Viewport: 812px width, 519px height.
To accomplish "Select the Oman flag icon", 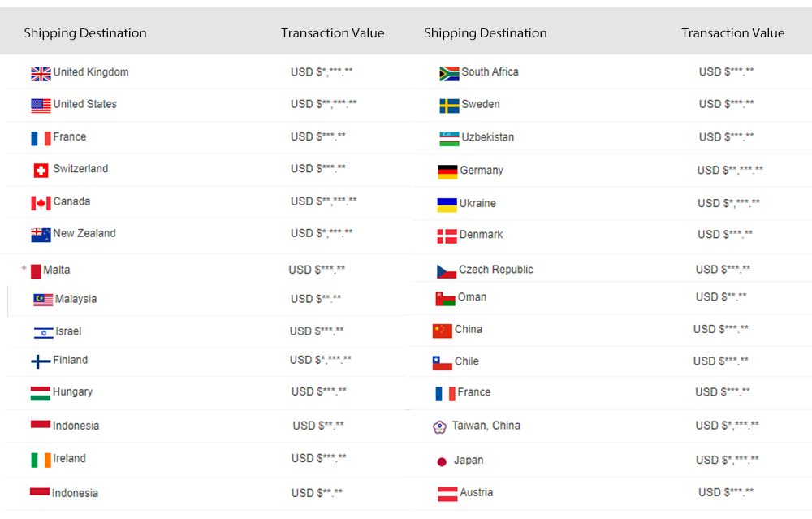I will tap(445, 299).
